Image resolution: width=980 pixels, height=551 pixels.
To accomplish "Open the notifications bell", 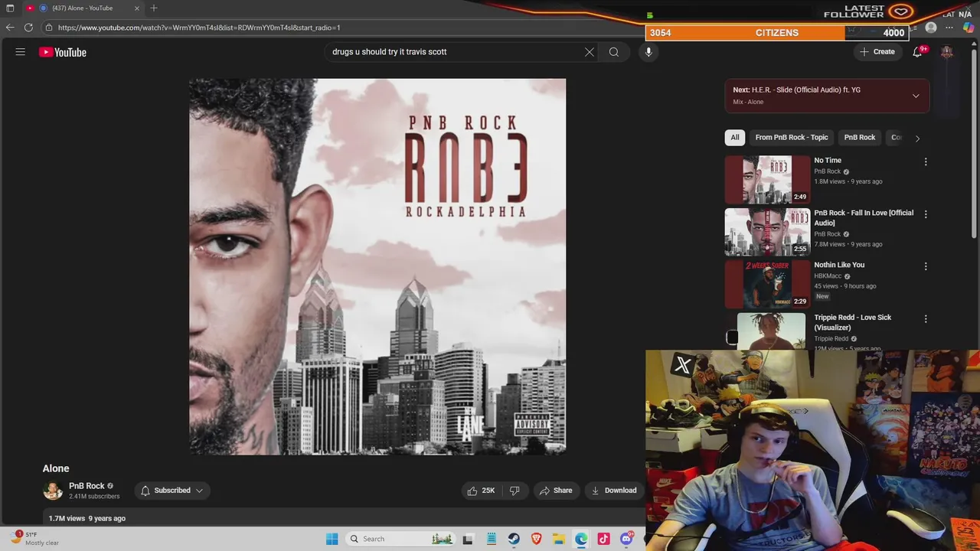I will [x=917, y=52].
